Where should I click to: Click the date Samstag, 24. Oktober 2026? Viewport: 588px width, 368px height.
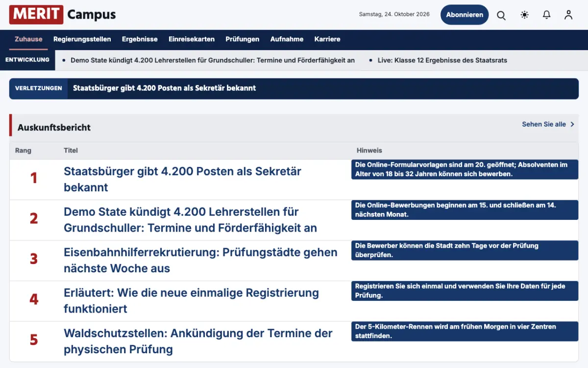(394, 15)
